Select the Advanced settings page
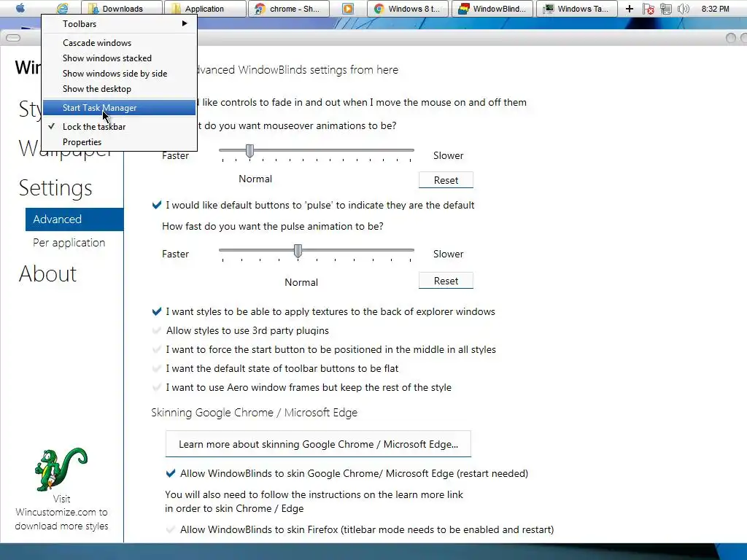The image size is (747, 560). click(74, 219)
